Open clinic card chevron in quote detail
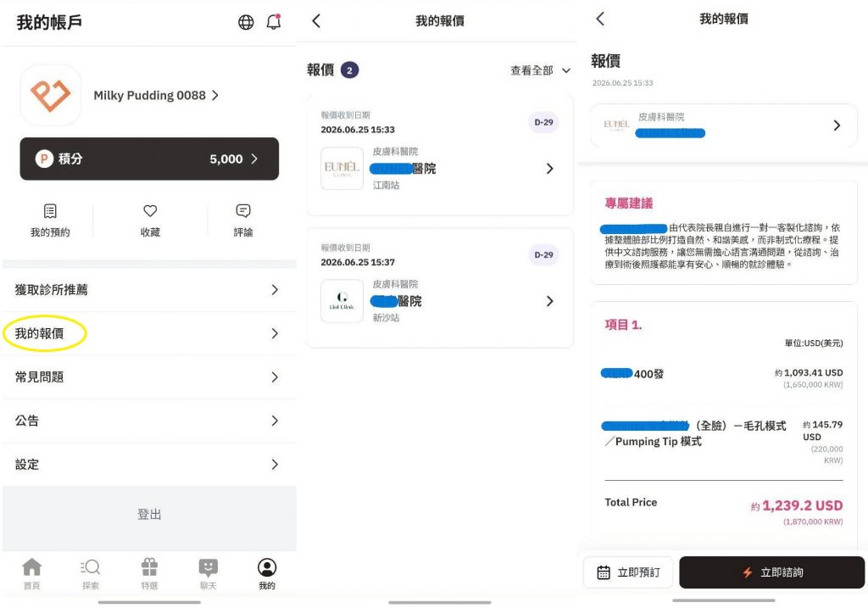Image resolution: width=868 pixels, height=608 pixels. [837, 126]
